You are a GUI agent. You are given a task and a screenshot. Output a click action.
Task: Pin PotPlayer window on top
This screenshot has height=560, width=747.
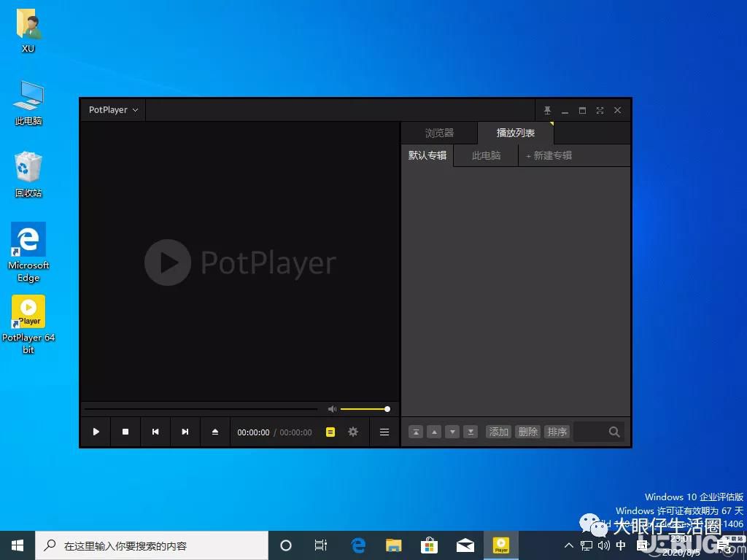(x=547, y=111)
